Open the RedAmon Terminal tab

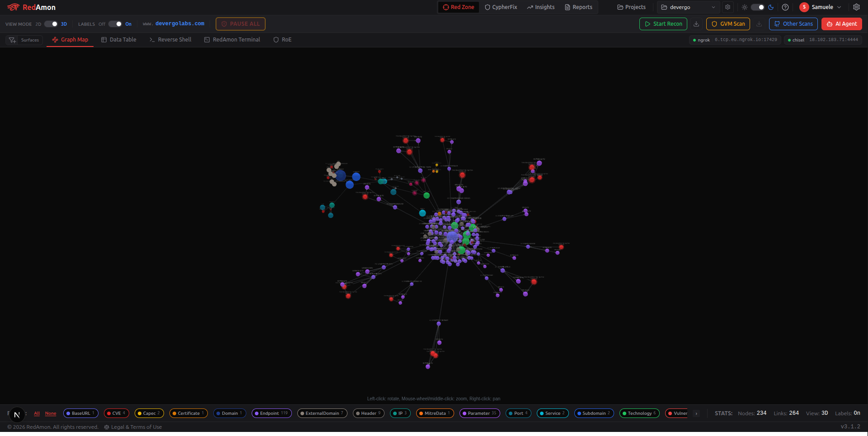pos(232,40)
